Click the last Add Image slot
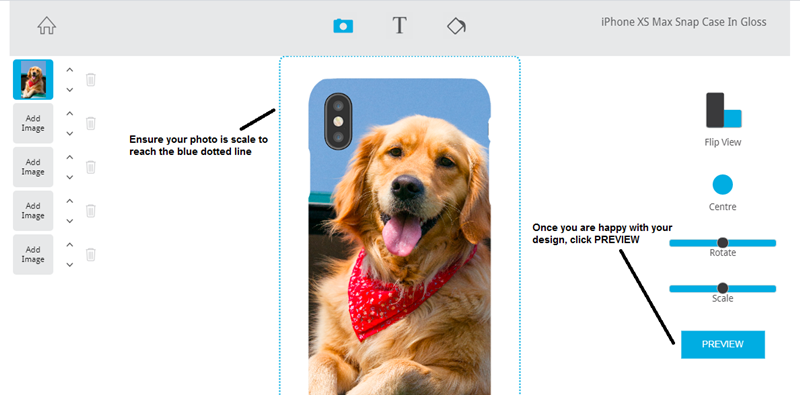The width and height of the screenshot is (800, 395). 33,254
